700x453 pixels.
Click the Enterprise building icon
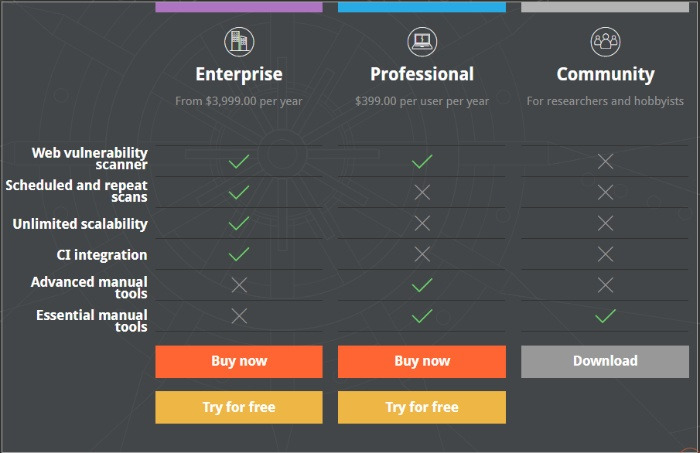pyautogui.click(x=239, y=42)
